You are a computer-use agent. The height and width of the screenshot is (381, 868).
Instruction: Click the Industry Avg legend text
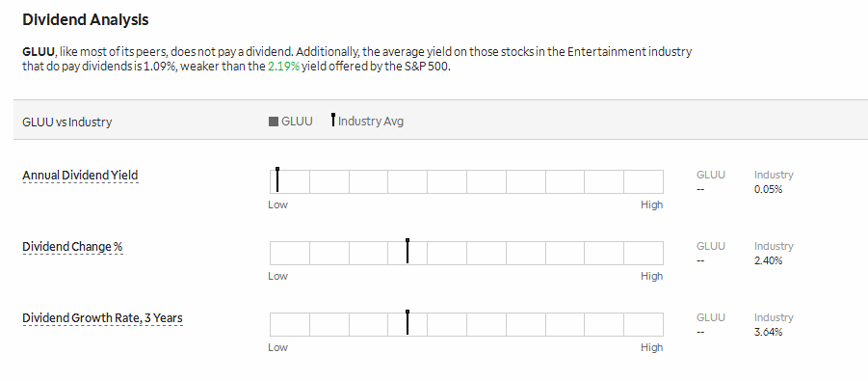click(x=371, y=122)
